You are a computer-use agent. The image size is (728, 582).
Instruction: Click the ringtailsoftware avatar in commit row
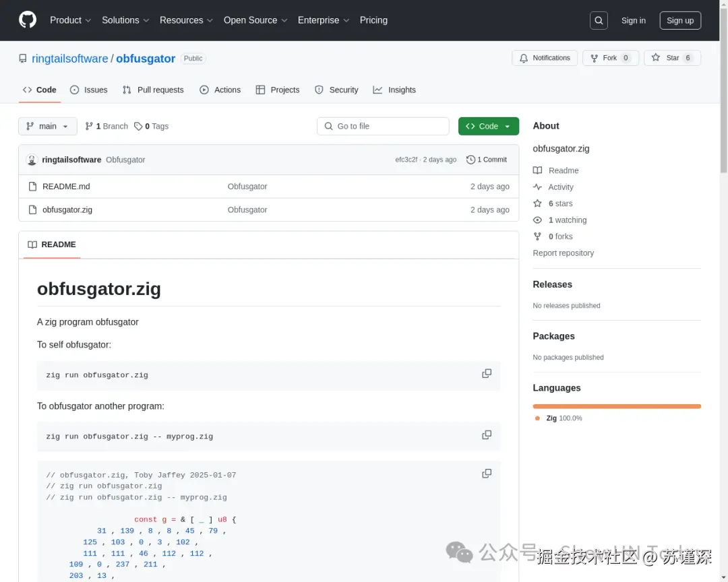[x=32, y=160]
